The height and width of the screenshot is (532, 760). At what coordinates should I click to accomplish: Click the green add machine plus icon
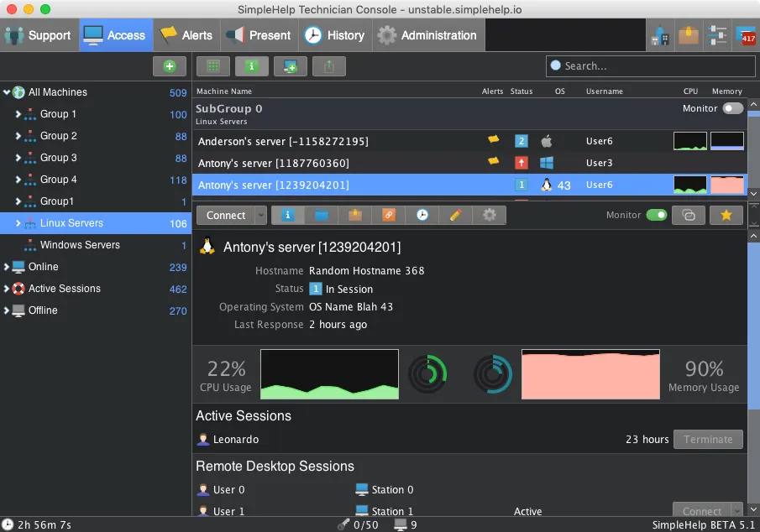(169, 65)
